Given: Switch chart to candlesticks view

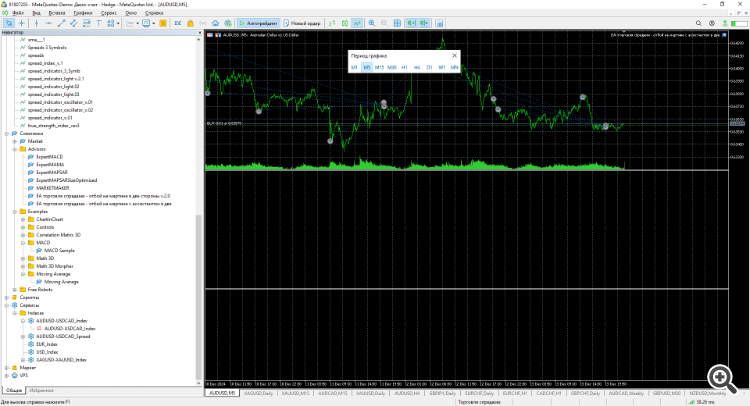Looking at the screenshot, I should [x=344, y=23].
